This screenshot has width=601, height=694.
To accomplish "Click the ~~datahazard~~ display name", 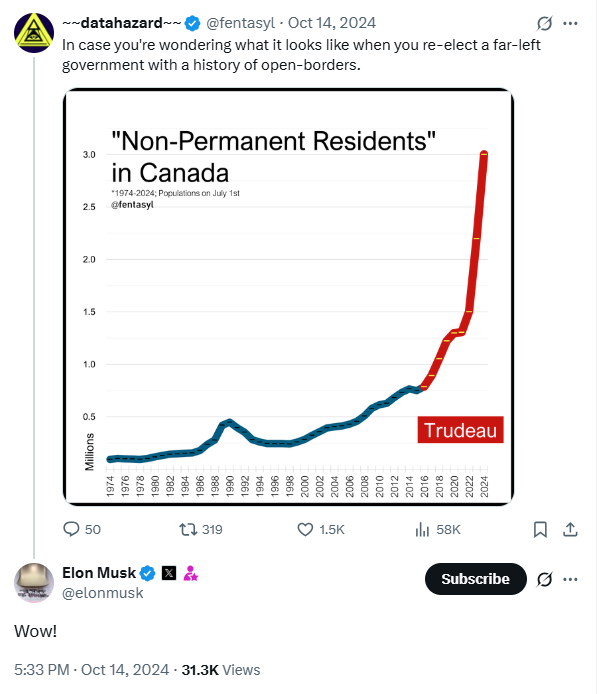I will [x=121, y=23].
